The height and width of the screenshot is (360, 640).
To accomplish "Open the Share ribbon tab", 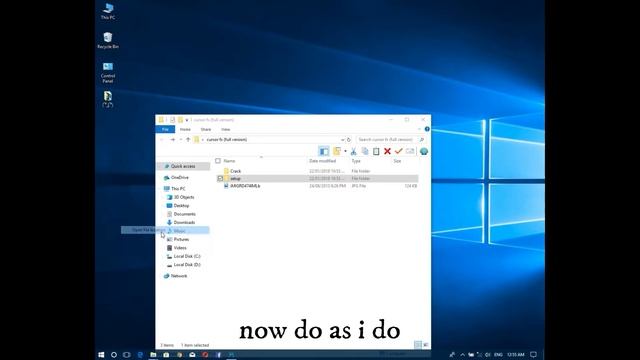I will (x=206, y=129).
